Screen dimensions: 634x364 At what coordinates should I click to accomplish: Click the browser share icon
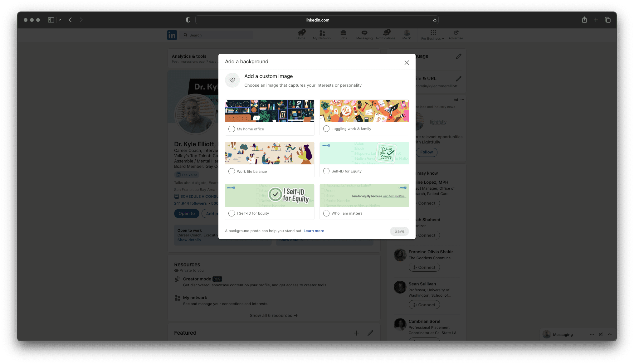[584, 20]
